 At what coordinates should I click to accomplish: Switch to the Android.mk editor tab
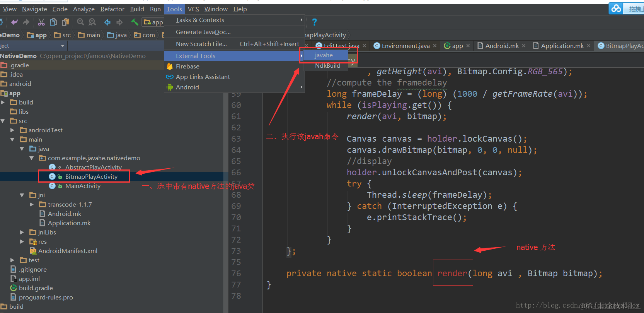(502, 46)
